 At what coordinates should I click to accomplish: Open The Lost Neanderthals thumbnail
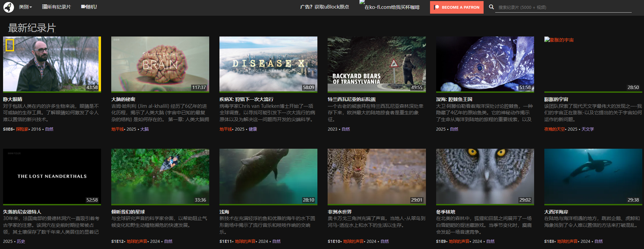52,176
